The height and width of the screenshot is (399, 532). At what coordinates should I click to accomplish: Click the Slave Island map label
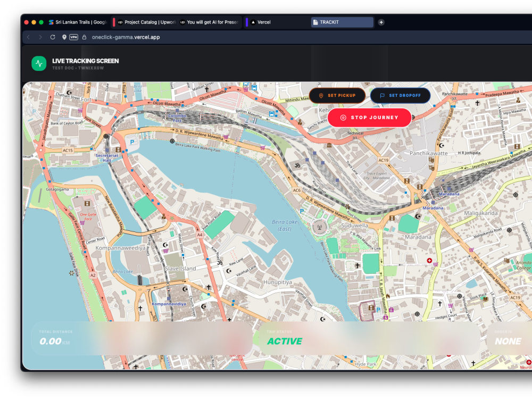tap(180, 268)
